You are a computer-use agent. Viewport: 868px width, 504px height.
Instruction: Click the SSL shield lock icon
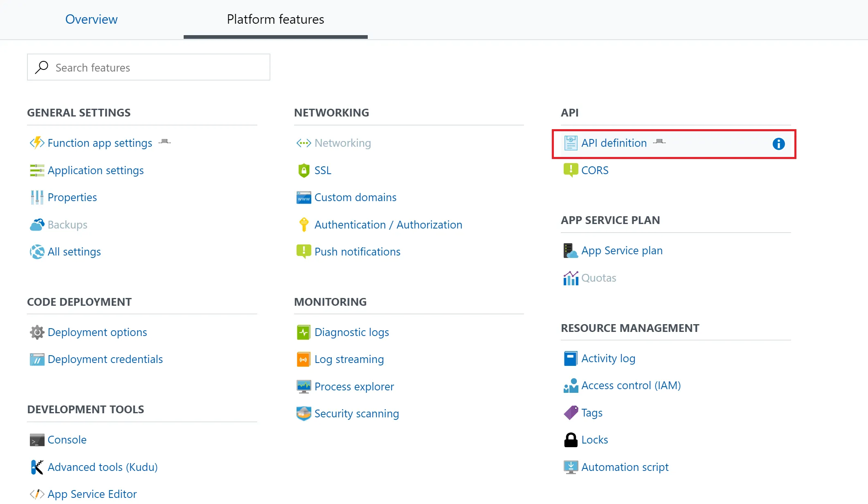[304, 170]
